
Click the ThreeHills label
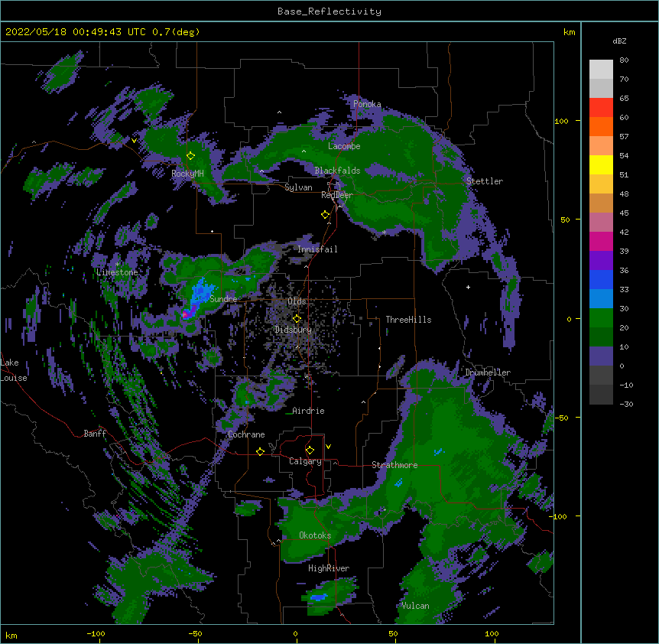pos(408,320)
